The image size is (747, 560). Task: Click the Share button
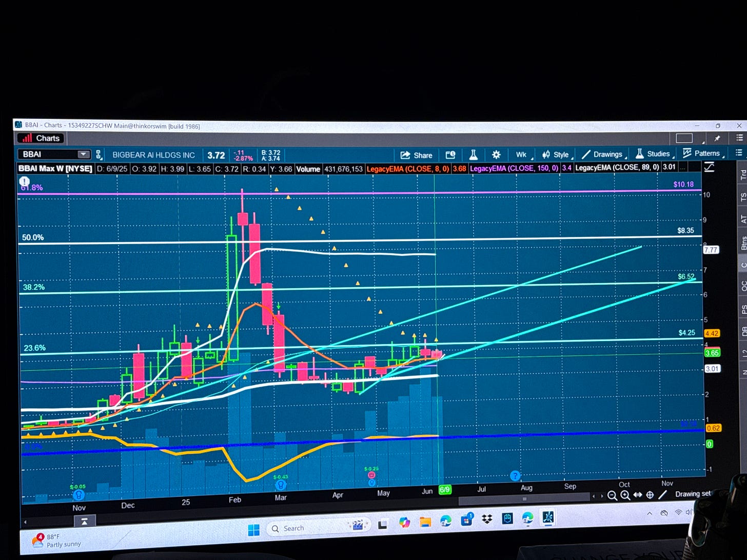tap(416, 155)
